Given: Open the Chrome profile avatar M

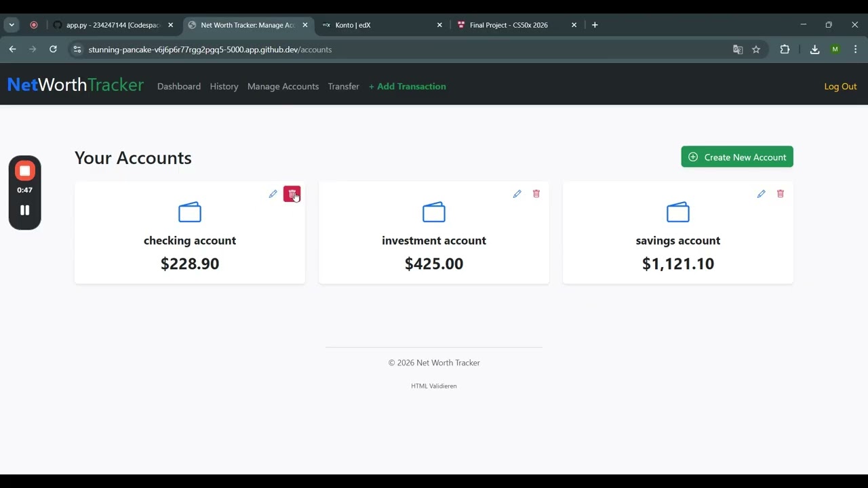Looking at the screenshot, I should pos(835,49).
